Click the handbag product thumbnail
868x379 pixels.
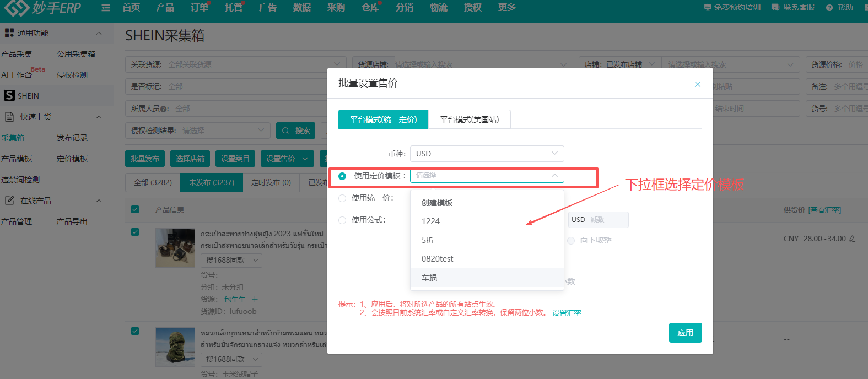175,248
